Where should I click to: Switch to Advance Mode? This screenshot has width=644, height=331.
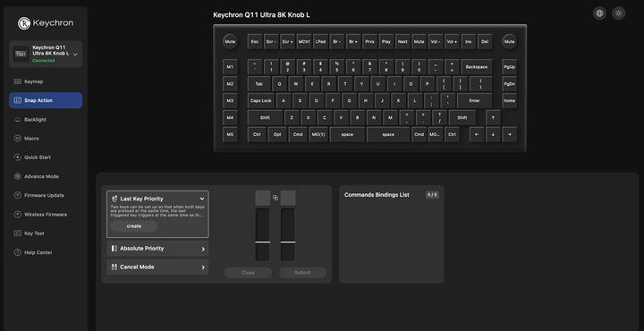point(46,176)
